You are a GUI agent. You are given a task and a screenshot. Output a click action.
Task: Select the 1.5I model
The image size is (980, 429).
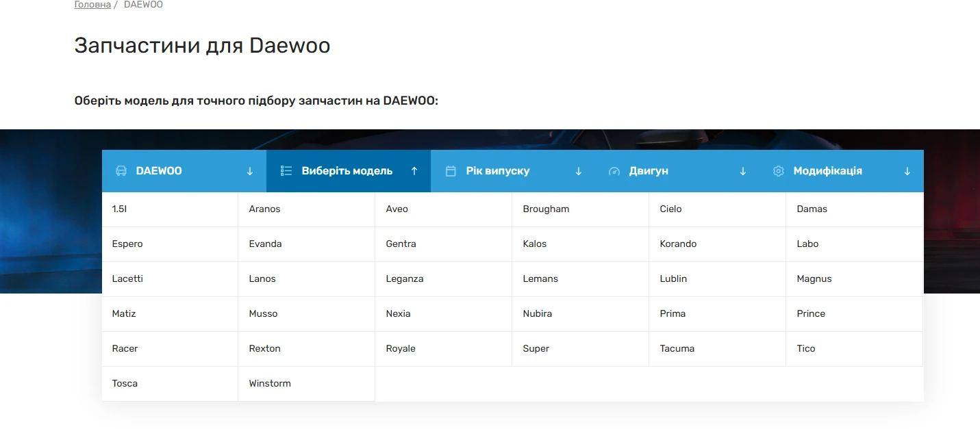[x=170, y=209]
